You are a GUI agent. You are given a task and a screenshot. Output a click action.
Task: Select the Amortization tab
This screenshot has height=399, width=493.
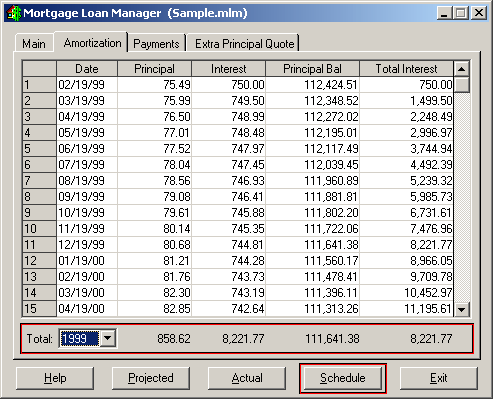(92, 43)
